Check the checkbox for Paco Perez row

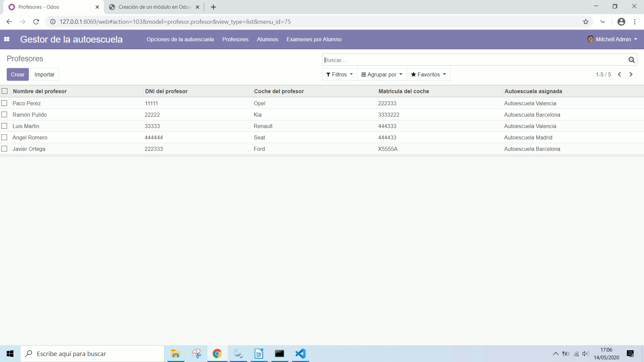coord(4,103)
